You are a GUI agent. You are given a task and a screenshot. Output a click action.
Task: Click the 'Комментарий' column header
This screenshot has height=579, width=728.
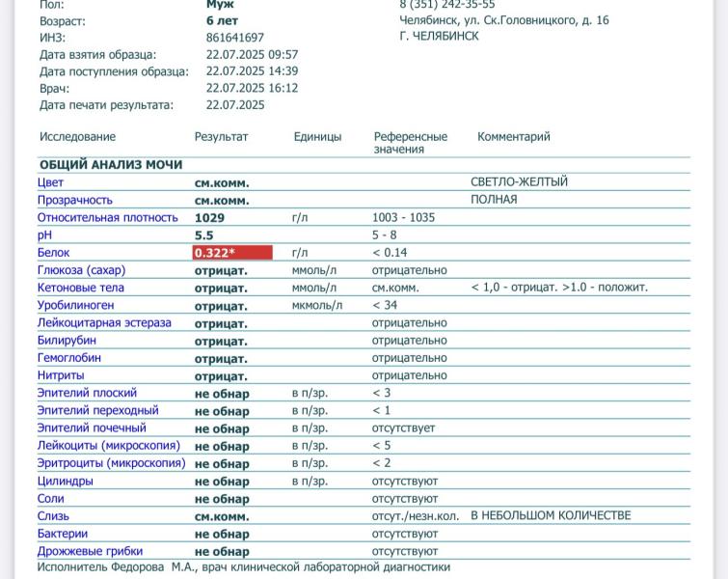coord(513,137)
